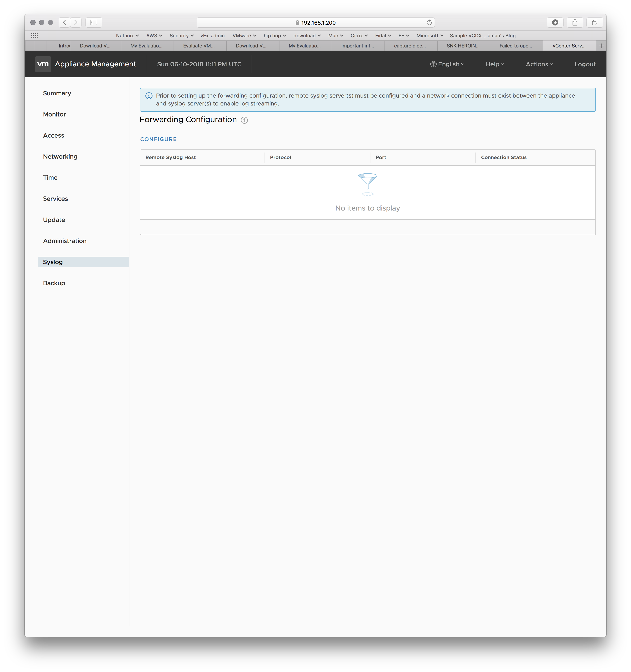Click the VMware vm logo
The width and height of the screenshot is (631, 672).
coord(43,64)
